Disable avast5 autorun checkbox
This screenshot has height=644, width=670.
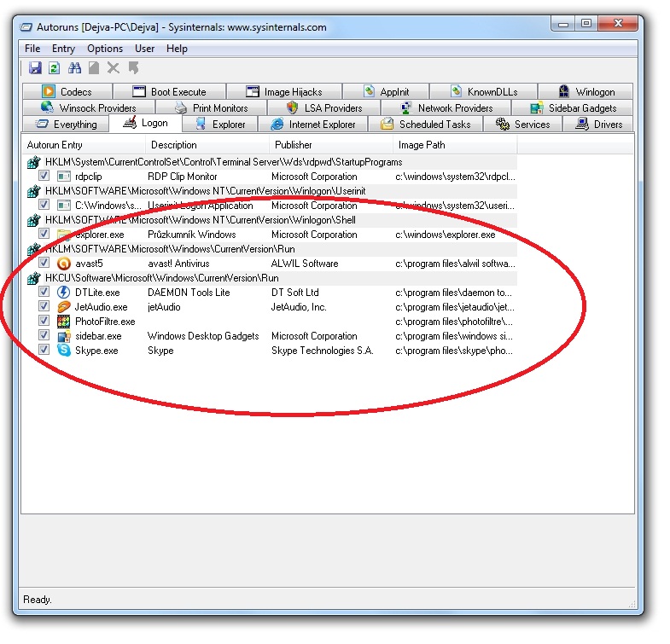click(44, 263)
